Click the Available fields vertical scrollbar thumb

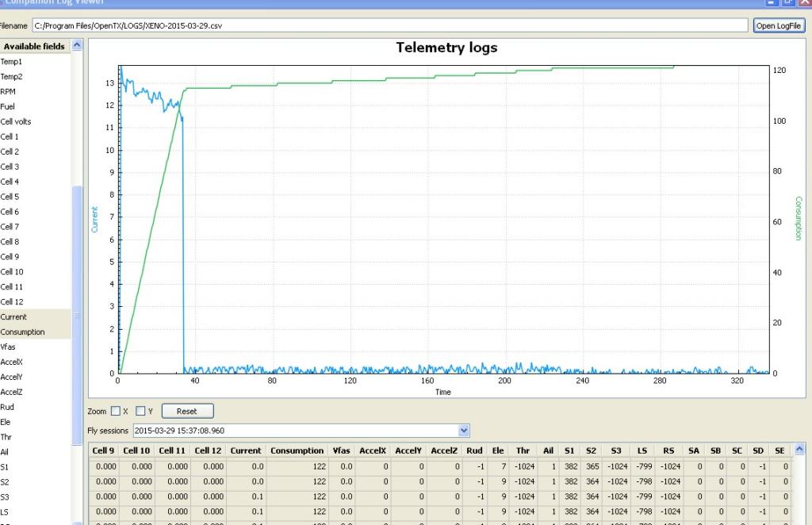coord(77,317)
